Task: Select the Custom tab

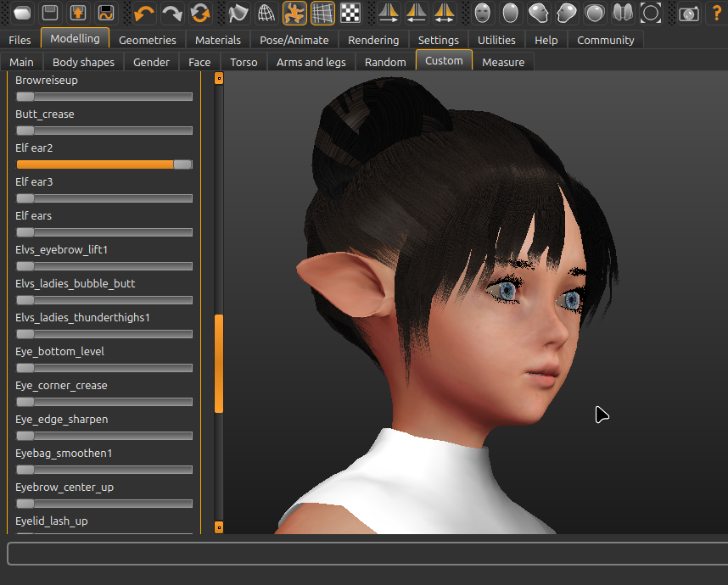Action: click(444, 61)
